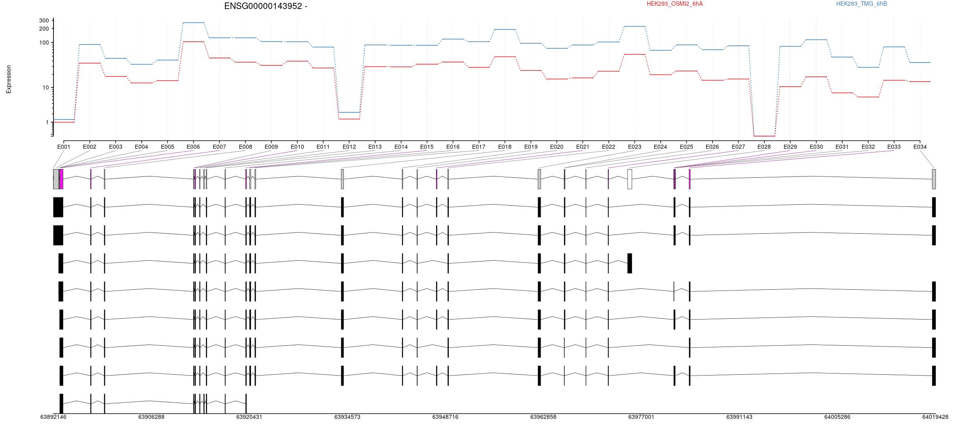Click exon label E029
980x425 pixels.
click(790, 147)
